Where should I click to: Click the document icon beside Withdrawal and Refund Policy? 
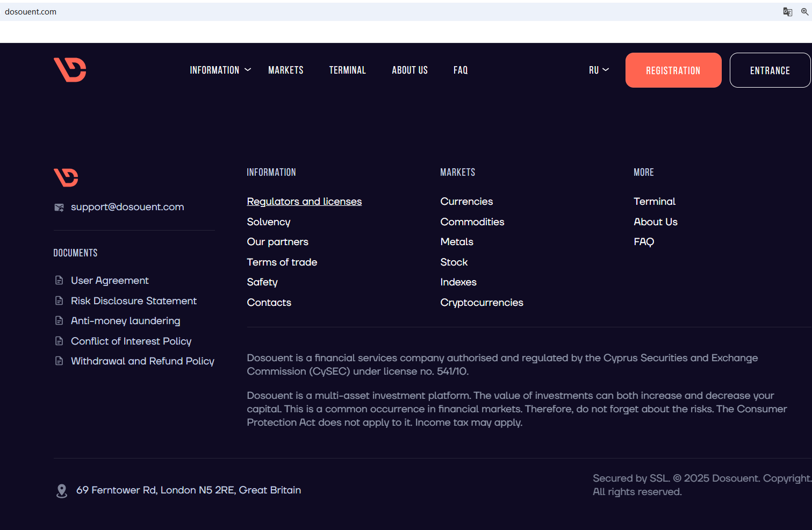click(59, 361)
